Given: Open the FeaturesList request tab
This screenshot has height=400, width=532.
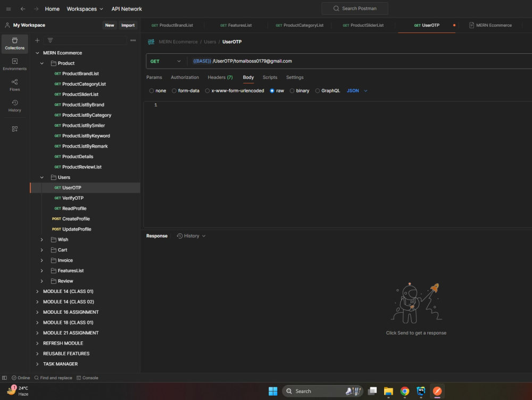Looking at the screenshot, I should point(236,25).
